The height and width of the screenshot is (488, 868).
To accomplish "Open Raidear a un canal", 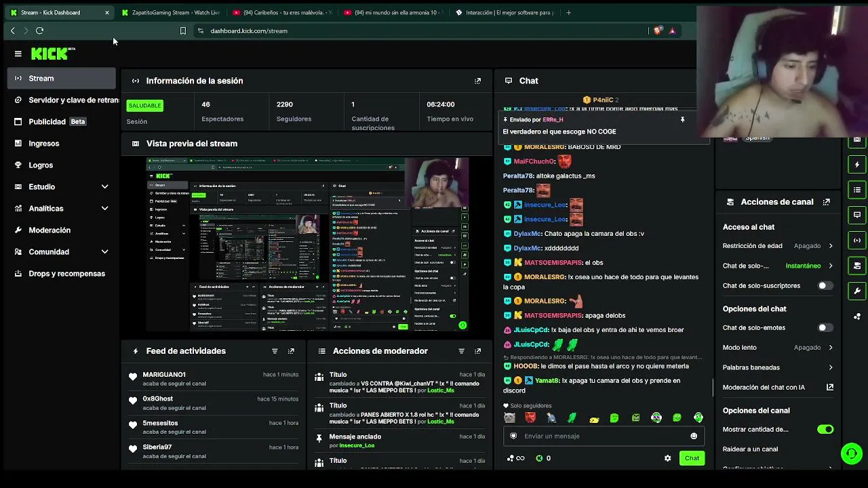I will click(x=750, y=449).
